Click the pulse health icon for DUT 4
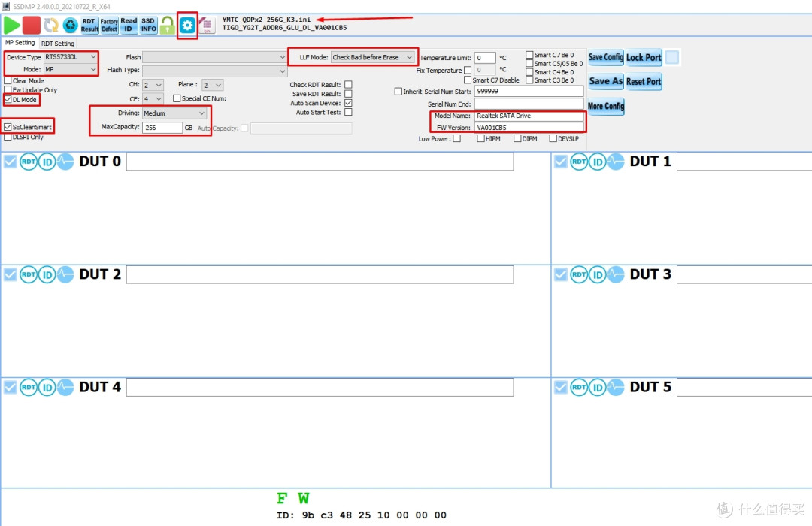 pyautogui.click(x=65, y=387)
